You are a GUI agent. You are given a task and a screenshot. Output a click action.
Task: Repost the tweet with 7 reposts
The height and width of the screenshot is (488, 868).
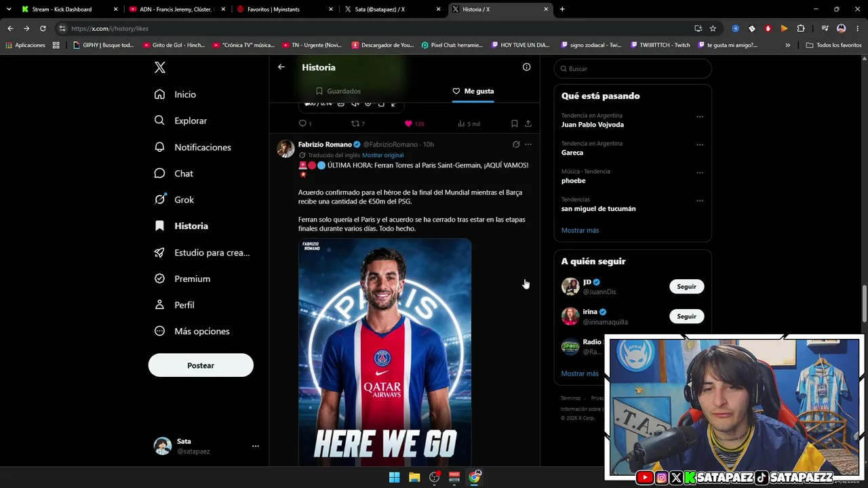click(x=357, y=124)
